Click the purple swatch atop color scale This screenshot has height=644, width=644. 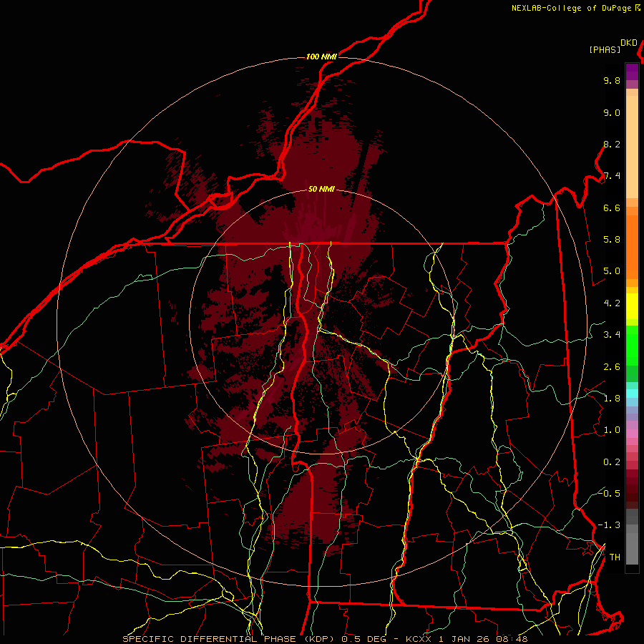click(632, 72)
